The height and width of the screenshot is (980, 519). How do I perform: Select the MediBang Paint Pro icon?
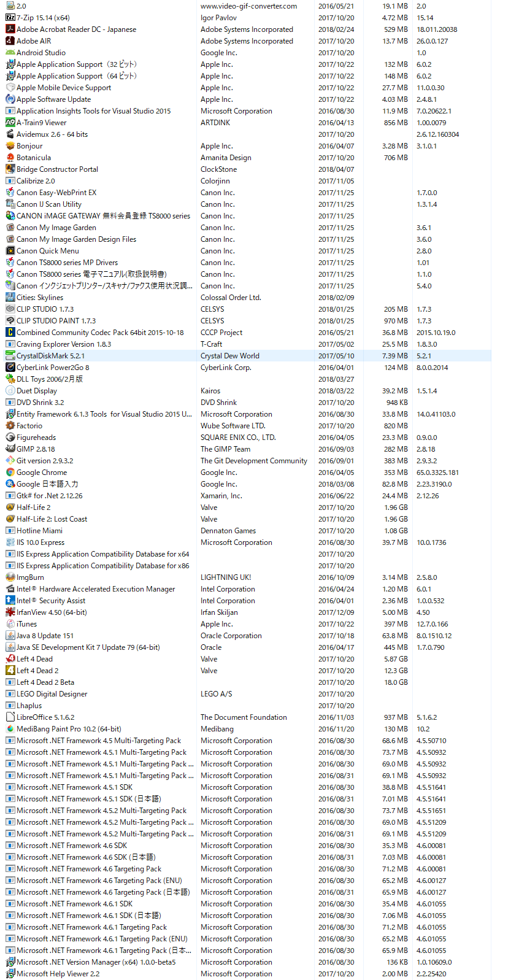[x=10, y=728]
